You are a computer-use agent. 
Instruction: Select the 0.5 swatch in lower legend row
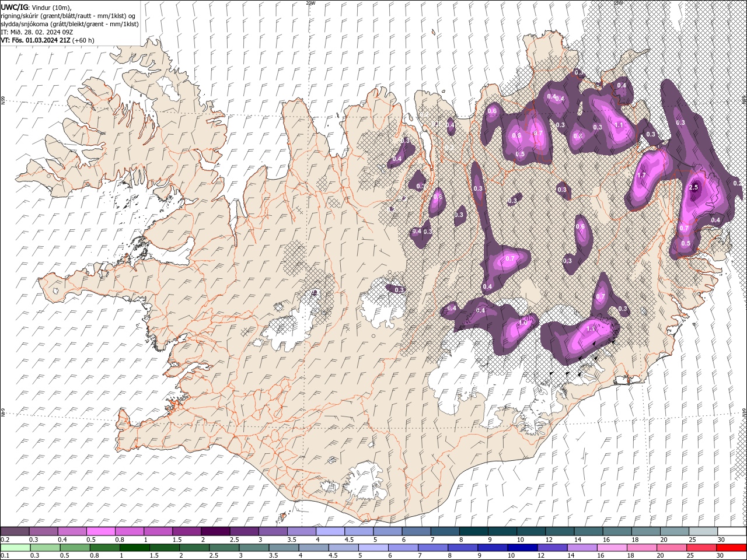click(75, 548)
